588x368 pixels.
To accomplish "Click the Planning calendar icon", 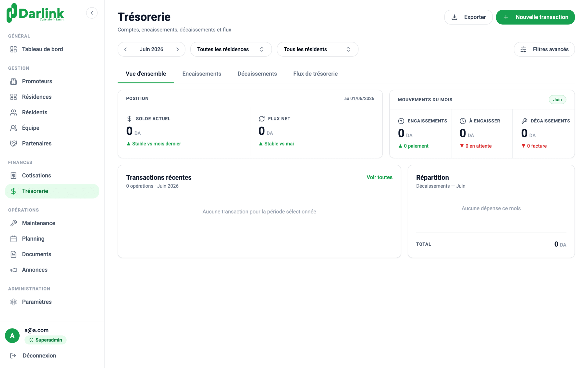I will tap(13, 239).
